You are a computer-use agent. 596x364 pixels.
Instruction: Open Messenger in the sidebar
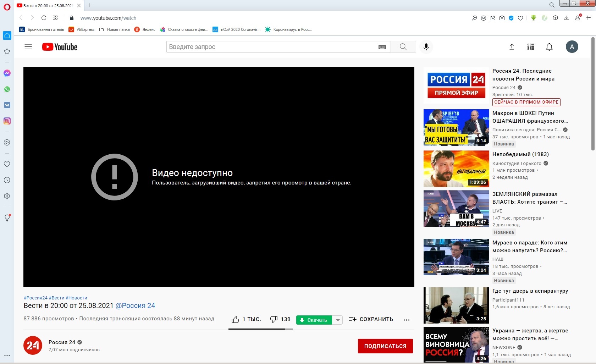[7, 73]
